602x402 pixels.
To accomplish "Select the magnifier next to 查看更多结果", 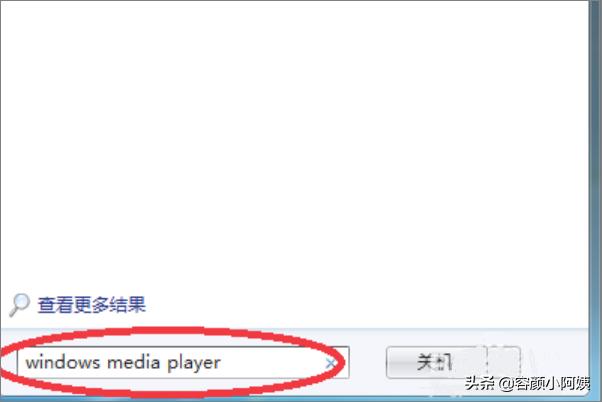I will [19, 305].
